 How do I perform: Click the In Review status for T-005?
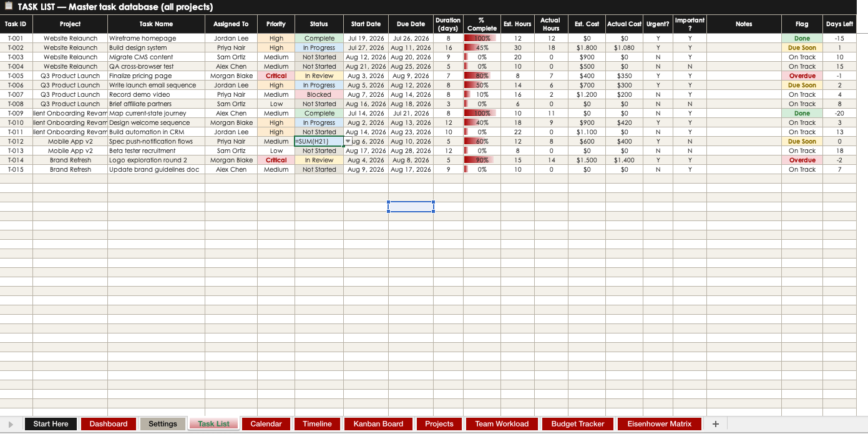(x=319, y=76)
